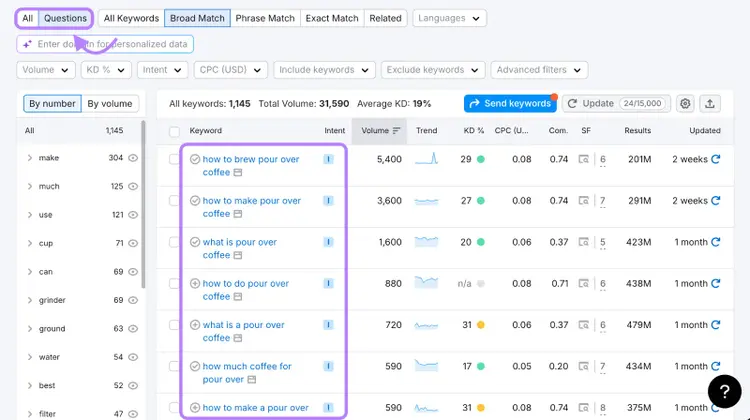Select the All Keywords match tab
750x420 pixels.
coord(131,18)
